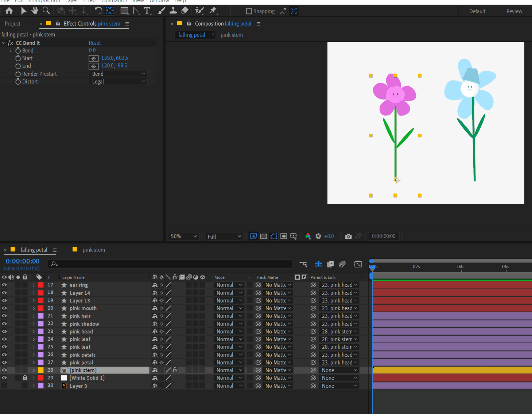Screen dimensions: 532x414
Task: Take a snapshot with the camera icon
Action: 348,236
